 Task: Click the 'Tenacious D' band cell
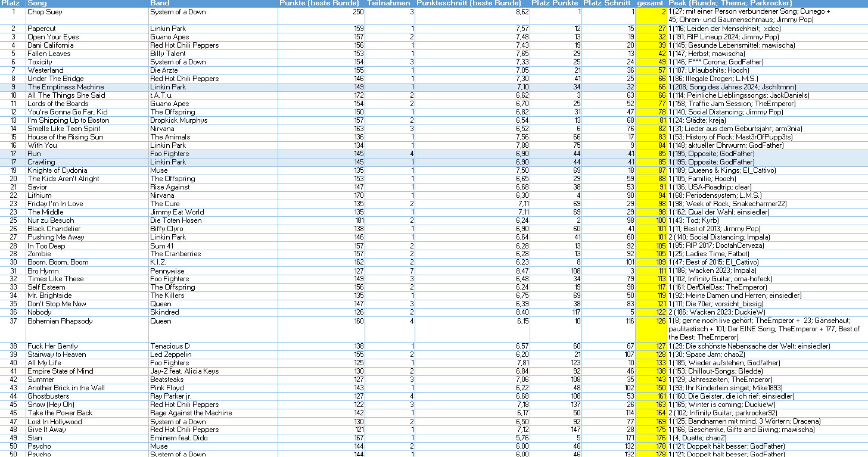(213, 346)
